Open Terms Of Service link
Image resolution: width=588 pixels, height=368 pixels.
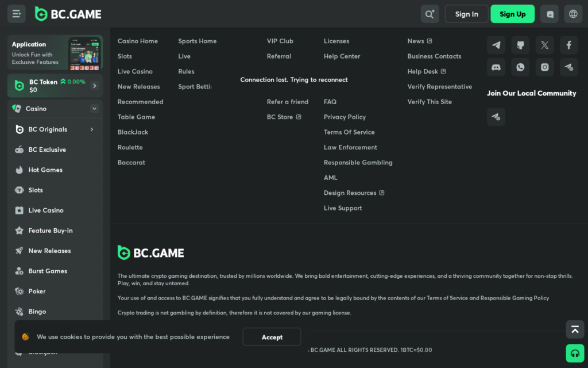349,132
